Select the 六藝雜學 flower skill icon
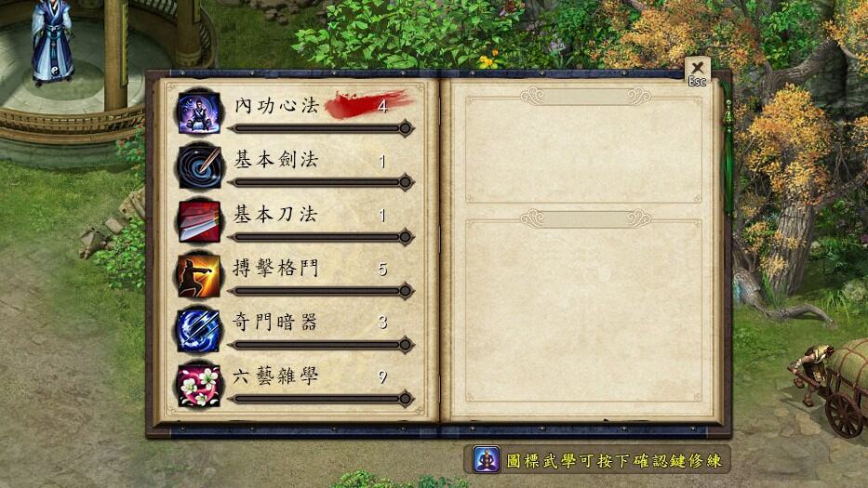Viewport: 868px width, 488px height. click(199, 383)
